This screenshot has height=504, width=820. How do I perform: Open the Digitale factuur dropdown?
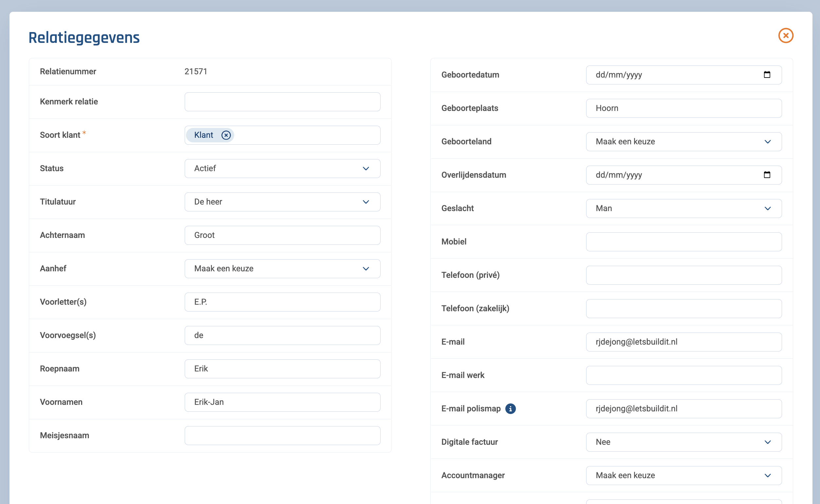[683, 442]
